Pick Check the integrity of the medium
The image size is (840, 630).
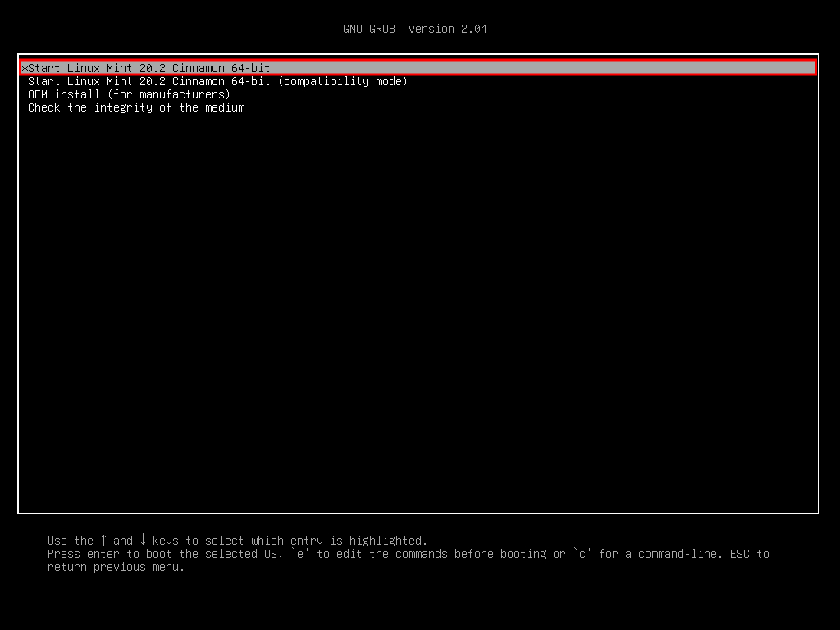coord(137,107)
